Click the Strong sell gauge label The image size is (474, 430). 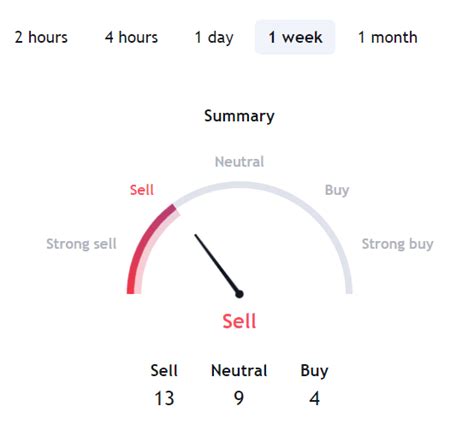pos(81,244)
